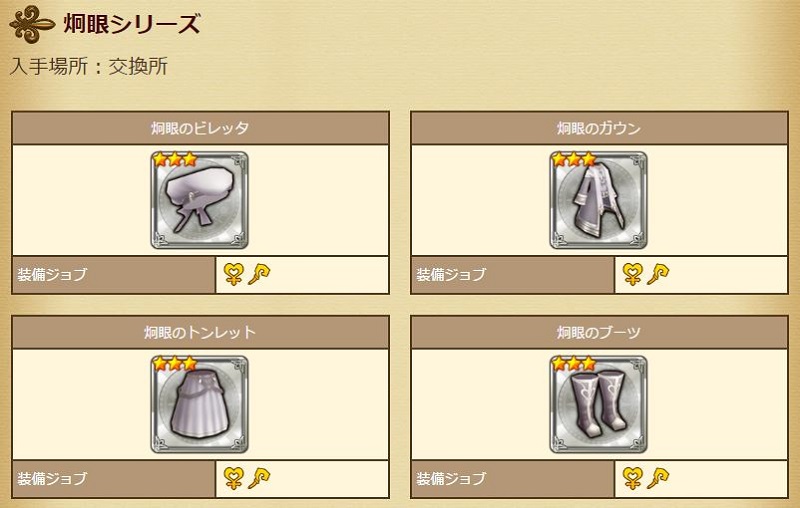Click the 炯眼のトンレット skirt item icon
This screenshot has height=508, width=800.
(x=199, y=404)
